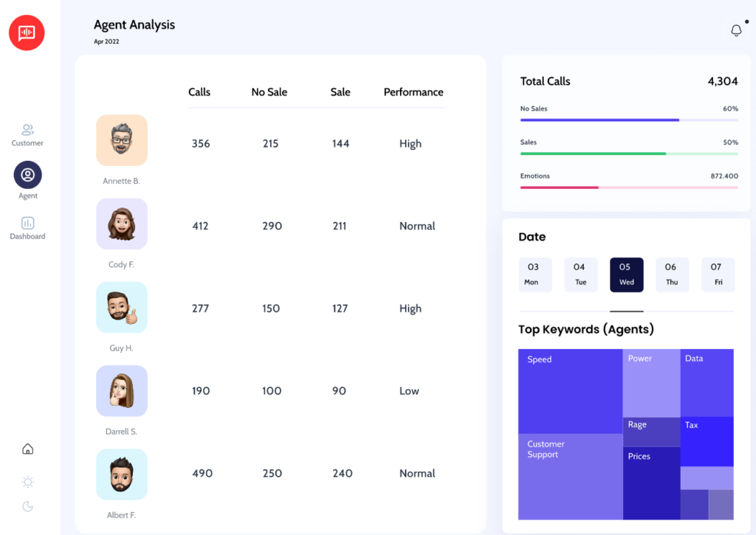Screen dimensions: 756x535
Task: Open Annette B.'s avatar
Action: click(x=122, y=140)
